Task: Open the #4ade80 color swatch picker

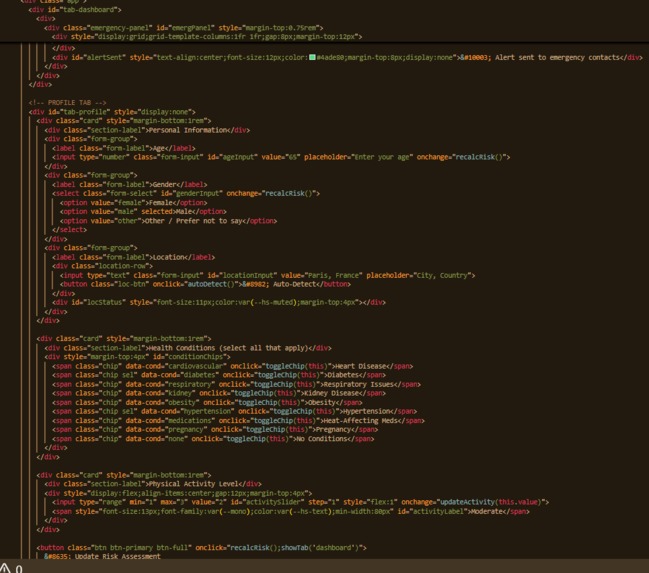Action: pyautogui.click(x=312, y=57)
